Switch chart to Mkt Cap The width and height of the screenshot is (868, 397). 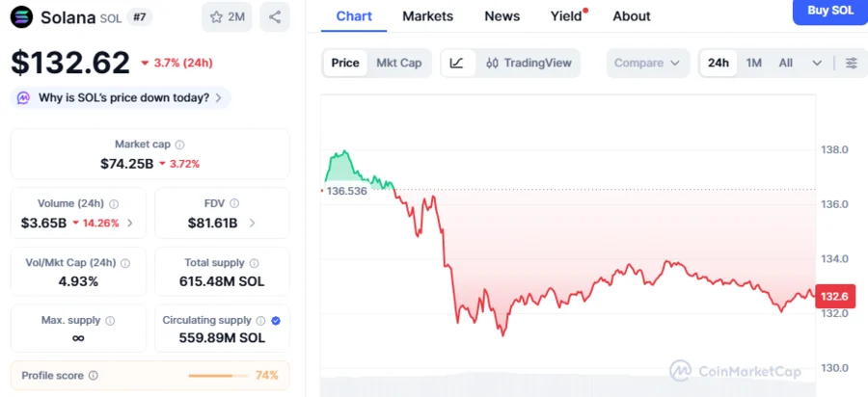pos(398,63)
